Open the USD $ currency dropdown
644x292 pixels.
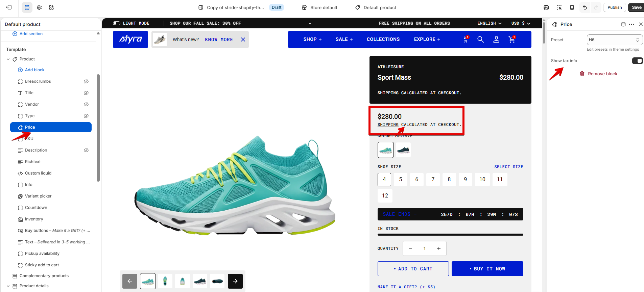coord(521,23)
